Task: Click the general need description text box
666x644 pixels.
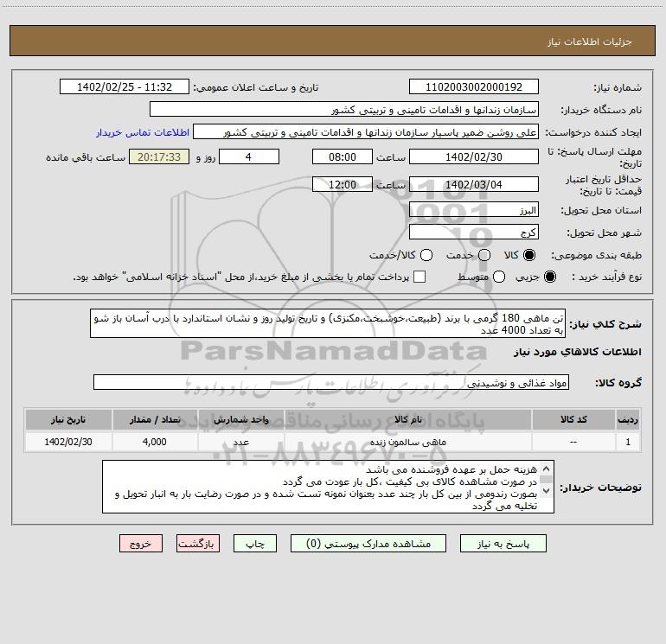Action: pos(328,323)
